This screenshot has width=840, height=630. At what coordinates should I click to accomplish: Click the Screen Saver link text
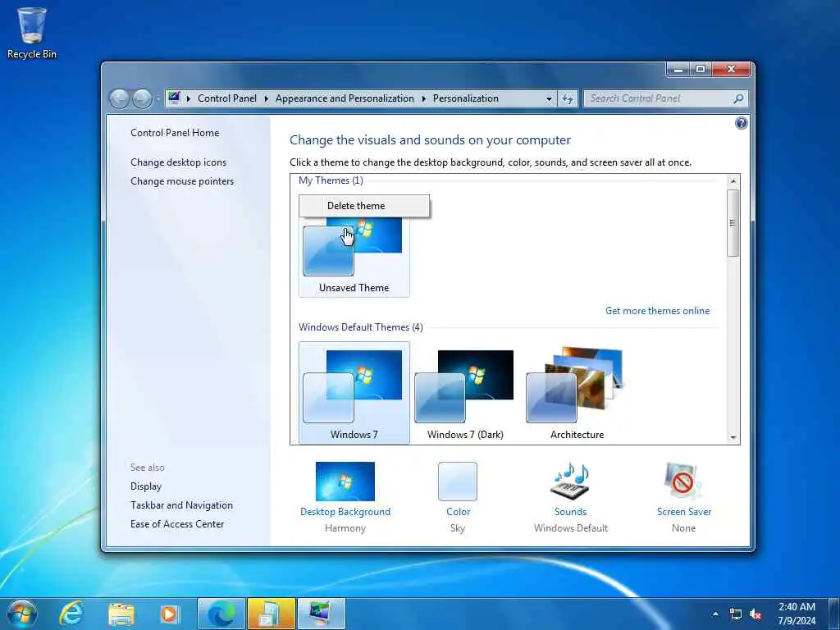pos(683,512)
